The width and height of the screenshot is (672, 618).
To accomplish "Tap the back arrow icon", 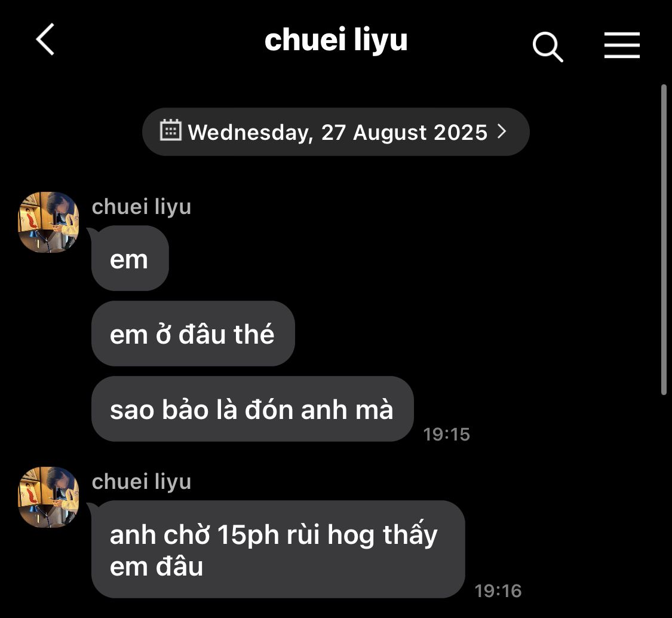I will pos(45,39).
